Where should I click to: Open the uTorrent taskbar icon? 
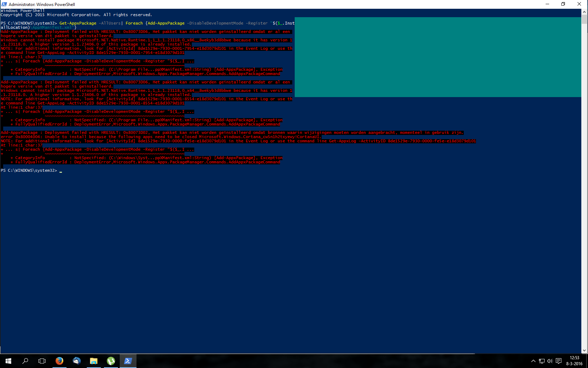click(111, 361)
